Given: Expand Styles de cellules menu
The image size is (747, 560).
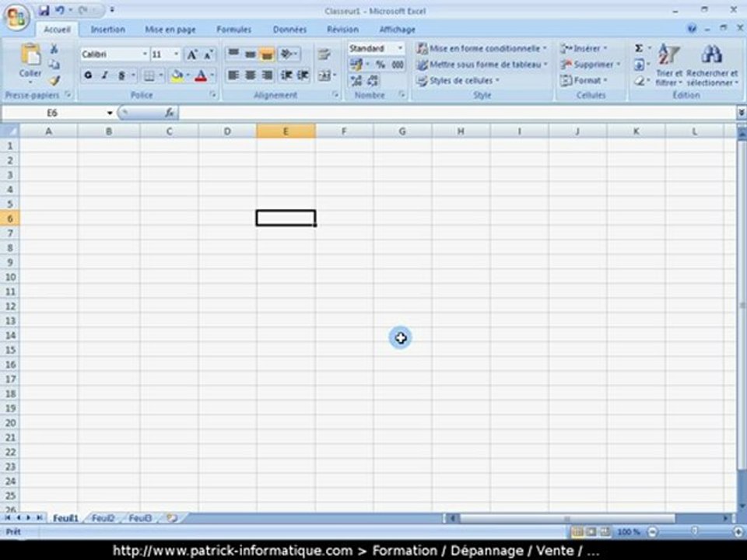Looking at the screenshot, I should (458, 80).
